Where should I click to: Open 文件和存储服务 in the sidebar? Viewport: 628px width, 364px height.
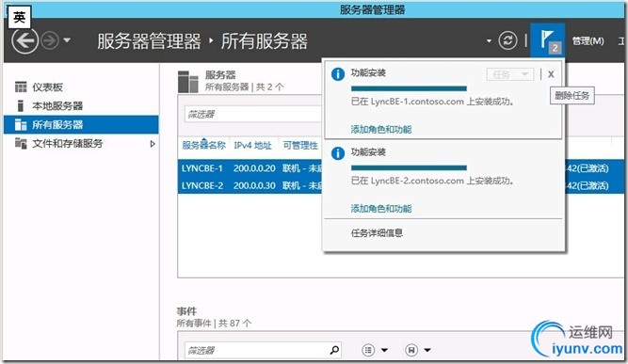67,143
